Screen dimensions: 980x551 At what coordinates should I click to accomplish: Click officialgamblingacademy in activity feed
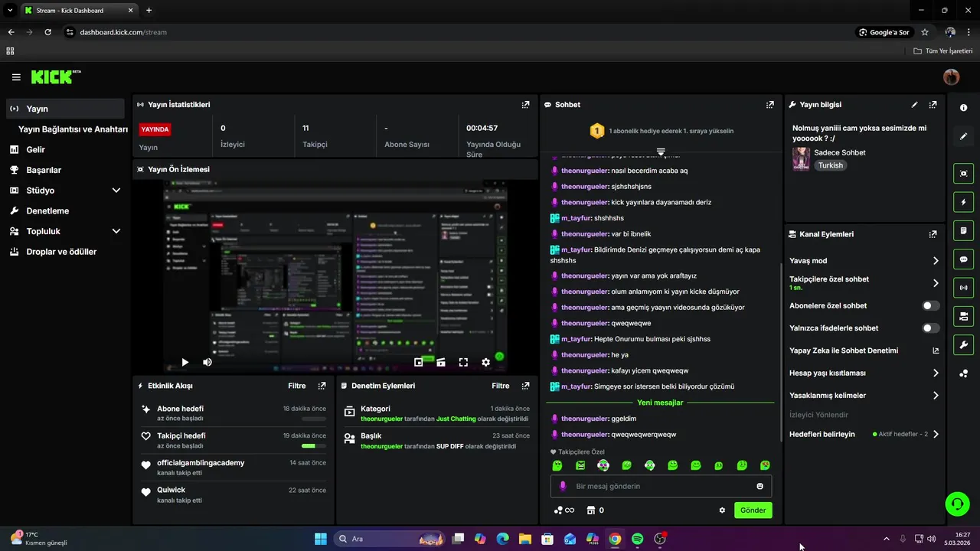(x=201, y=463)
